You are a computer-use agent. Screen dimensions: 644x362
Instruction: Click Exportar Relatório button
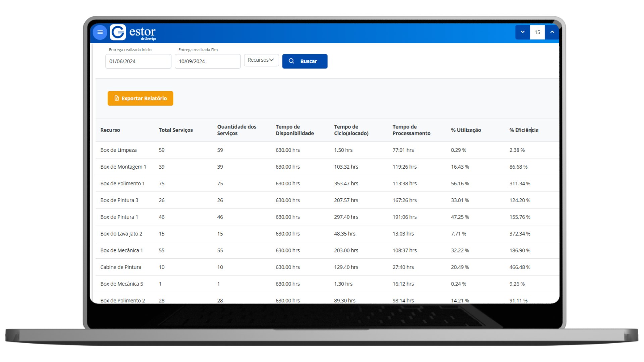click(x=140, y=98)
